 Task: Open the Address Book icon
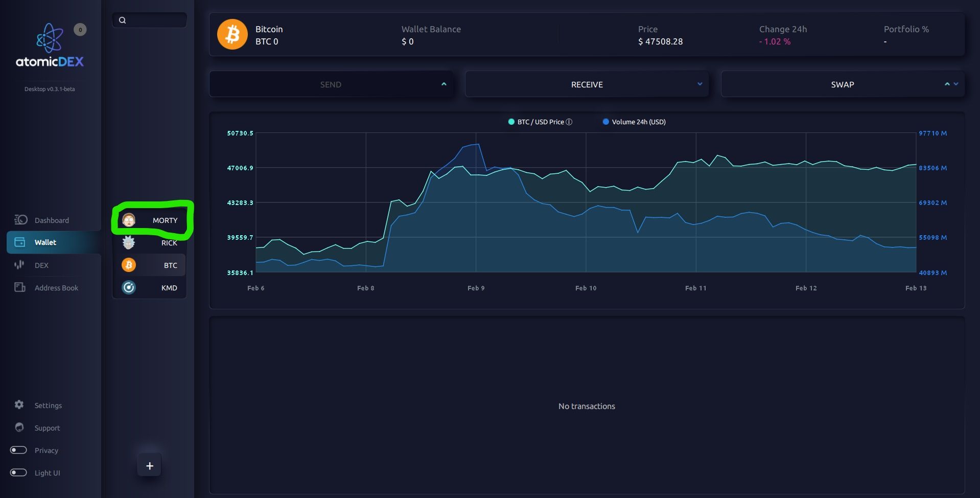[20, 287]
